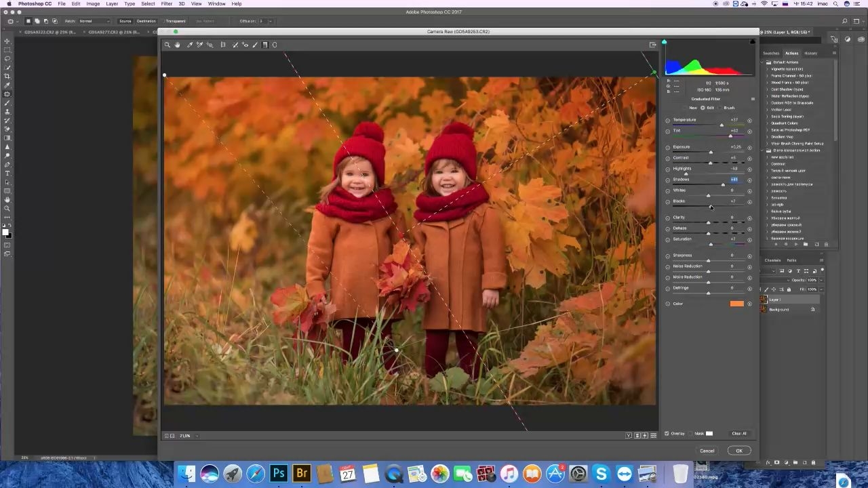Pick the Eyedropper tool in Photoshop toolbar

coord(7,85)
